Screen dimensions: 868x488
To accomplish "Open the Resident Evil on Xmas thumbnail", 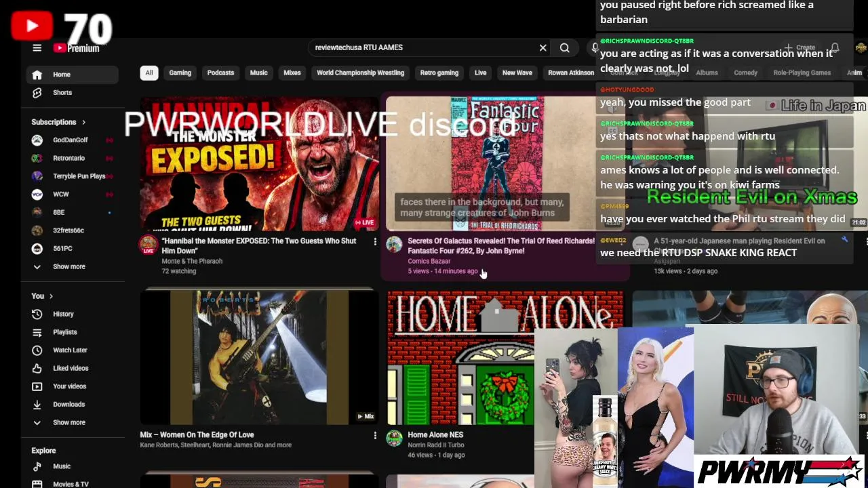I will pyautogui.click(x=749, y=163).
